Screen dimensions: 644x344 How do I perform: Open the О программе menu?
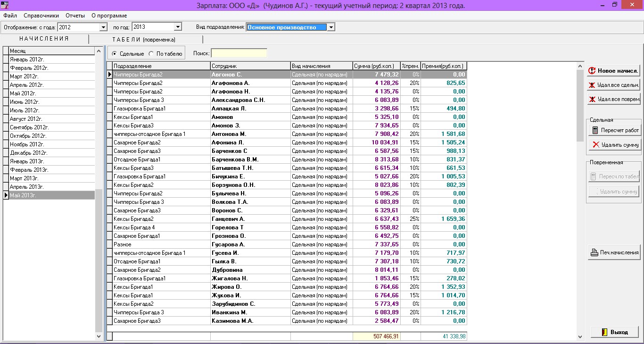[109, 16]
